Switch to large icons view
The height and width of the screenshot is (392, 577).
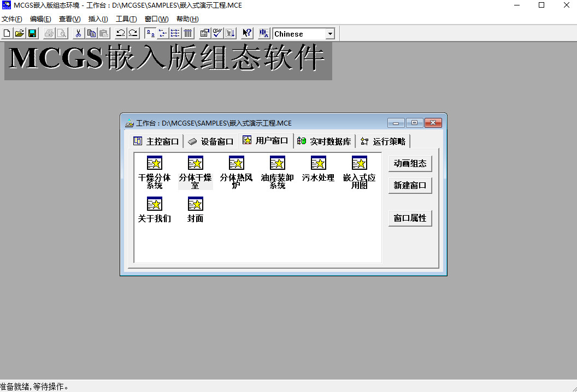point(150,33)
